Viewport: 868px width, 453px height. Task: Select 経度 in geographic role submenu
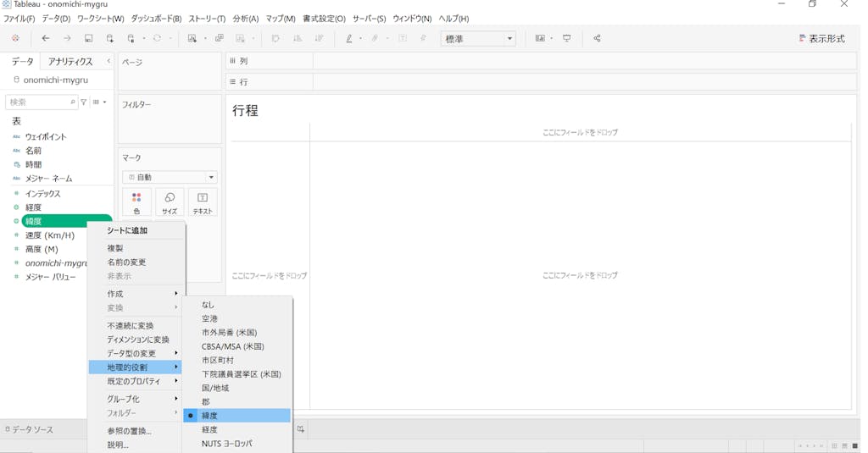tap(209, 429)
